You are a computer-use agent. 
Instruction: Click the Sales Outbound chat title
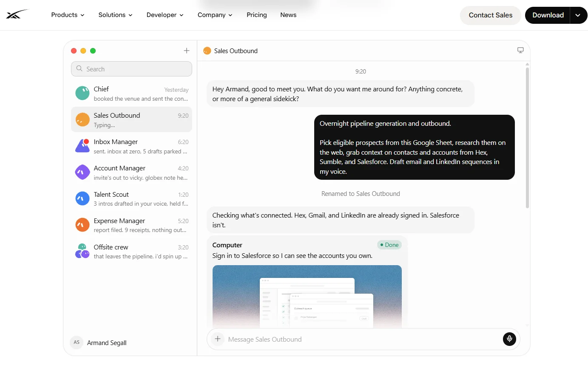236,51
